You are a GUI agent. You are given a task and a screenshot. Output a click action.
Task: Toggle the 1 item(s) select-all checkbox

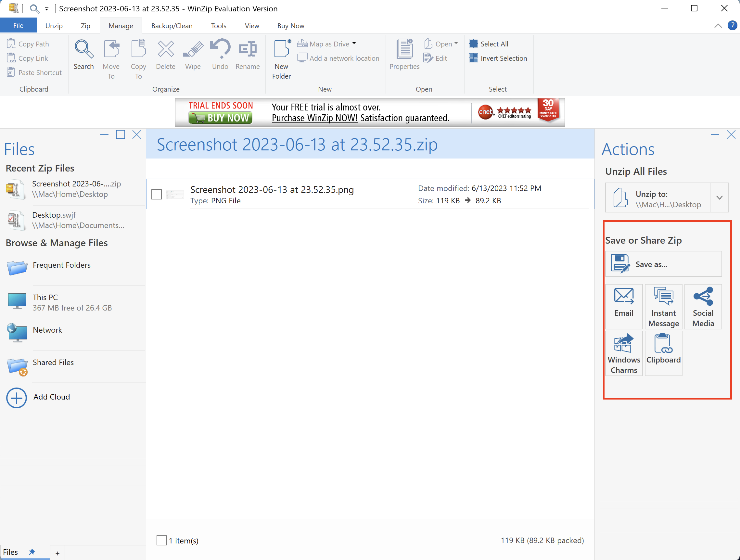pyautogui.click(x=161, y=540)
